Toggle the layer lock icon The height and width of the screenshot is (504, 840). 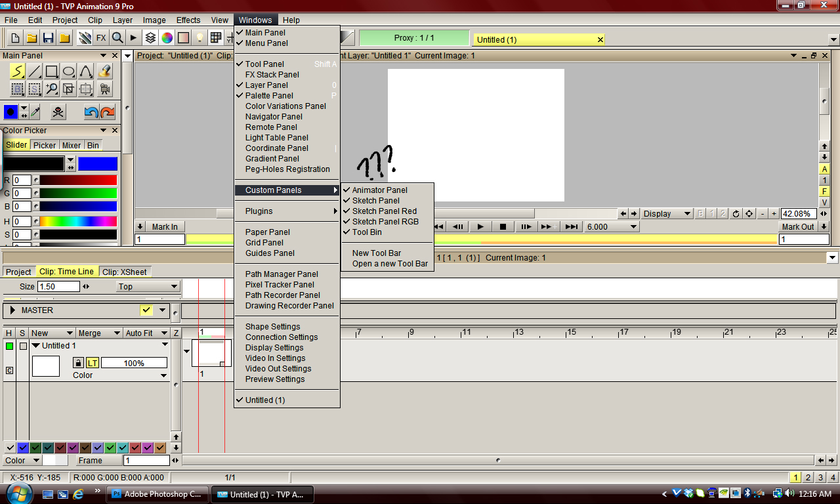(x=78, y=363)
